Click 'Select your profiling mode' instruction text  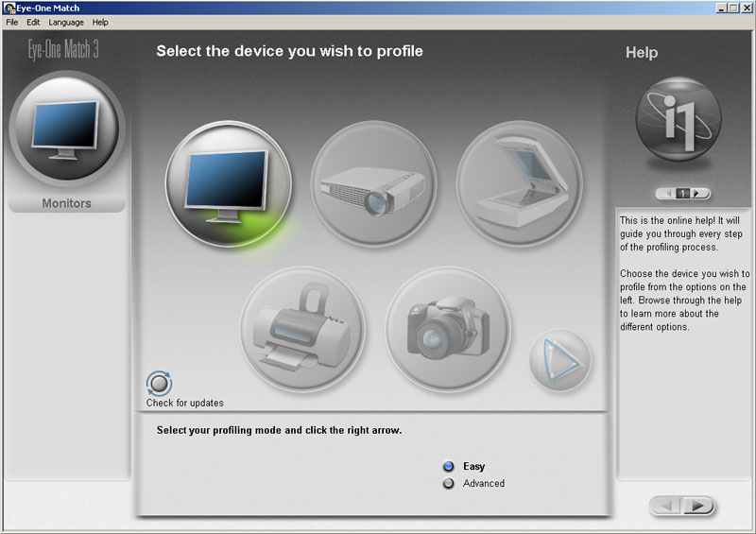coord(279,430)
